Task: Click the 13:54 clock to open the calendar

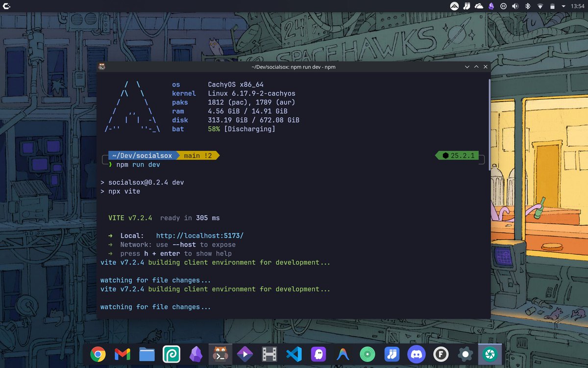Action: 577,6
